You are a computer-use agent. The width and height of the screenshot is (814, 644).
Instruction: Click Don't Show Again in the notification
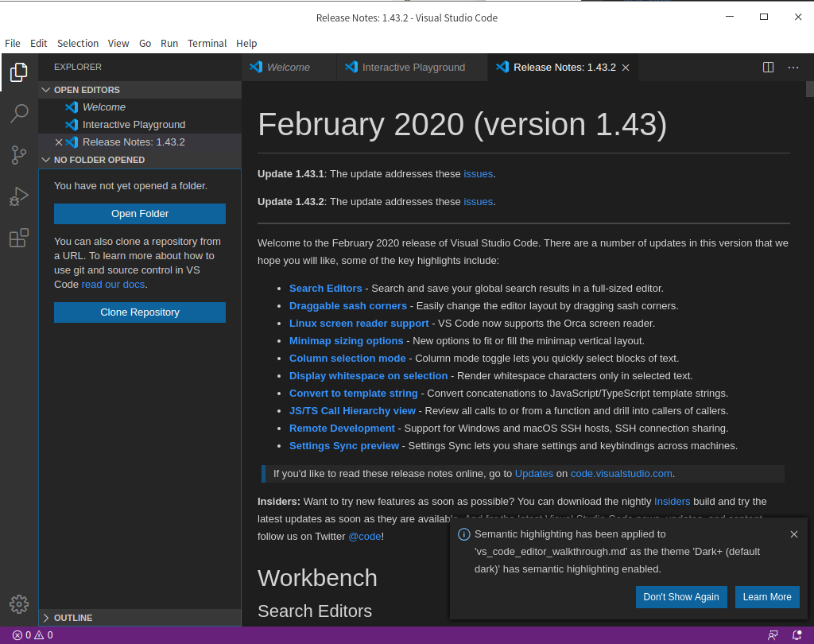(681, 596)
